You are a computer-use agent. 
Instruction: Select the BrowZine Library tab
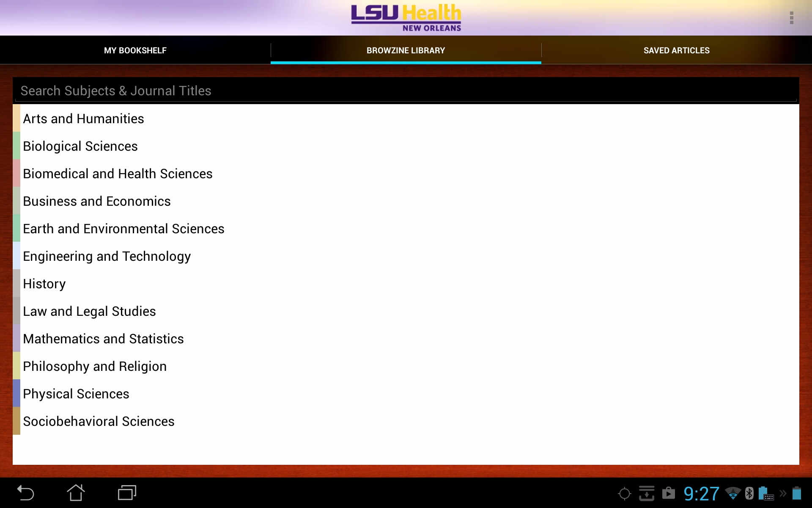point(406,50)
